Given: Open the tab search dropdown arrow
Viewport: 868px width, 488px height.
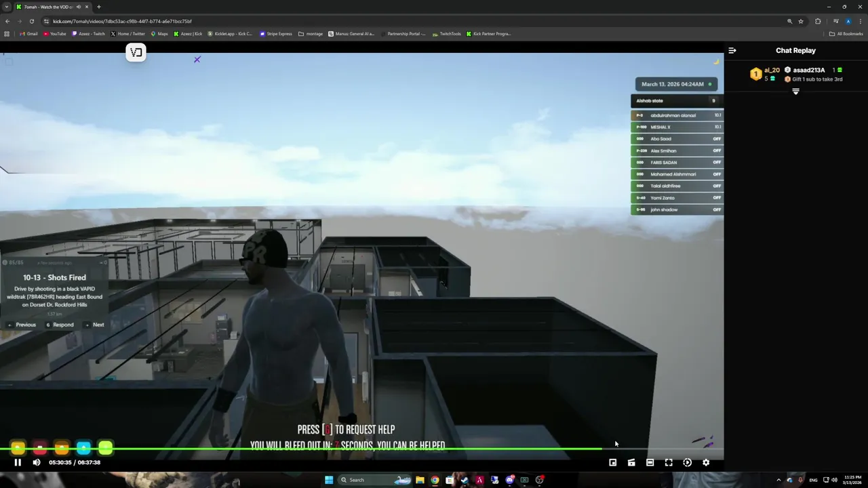Looking at the screenshot, I should [x=7, y=7].
